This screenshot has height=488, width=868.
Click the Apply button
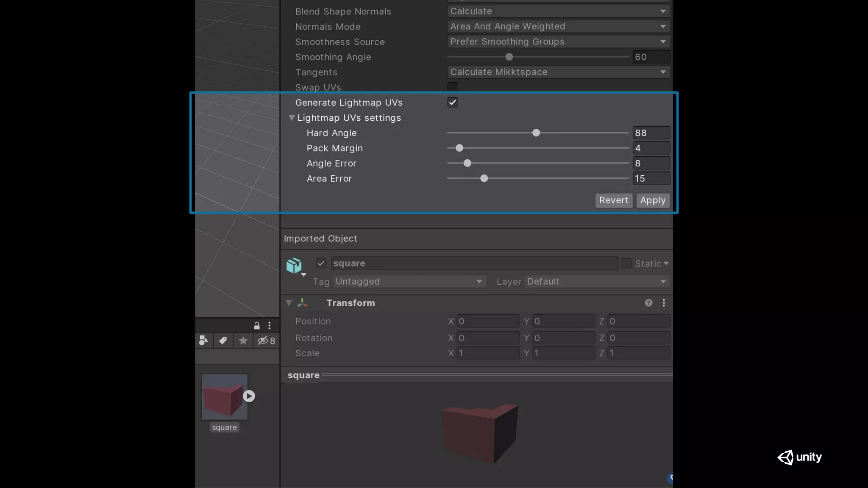click(653, 200)
